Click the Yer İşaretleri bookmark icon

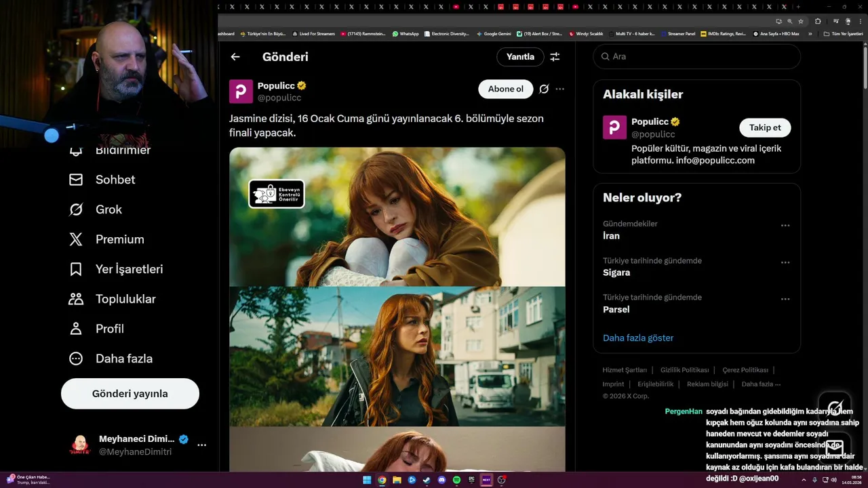tap(76, 269)
